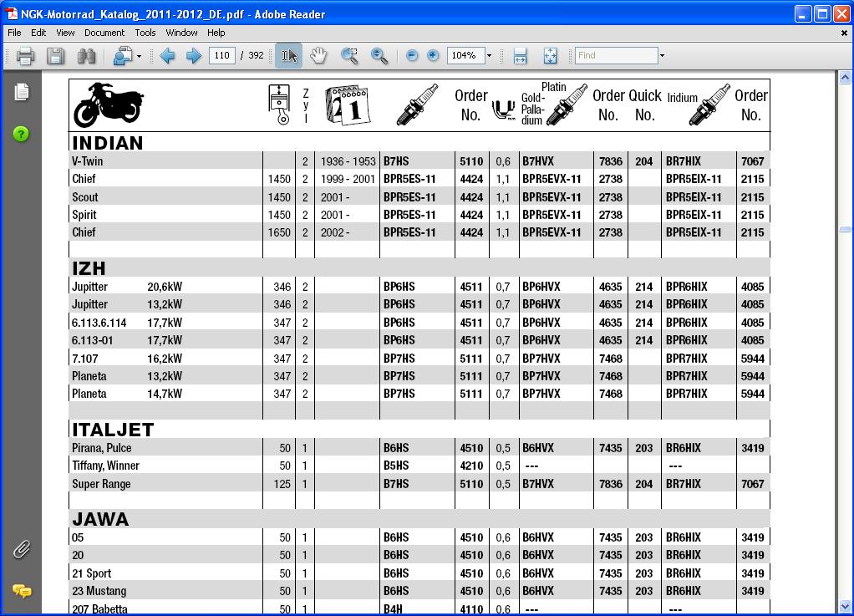The image size is (854, 616).
Task: Click inside the Find search box
Action: (x=617, y=55)
